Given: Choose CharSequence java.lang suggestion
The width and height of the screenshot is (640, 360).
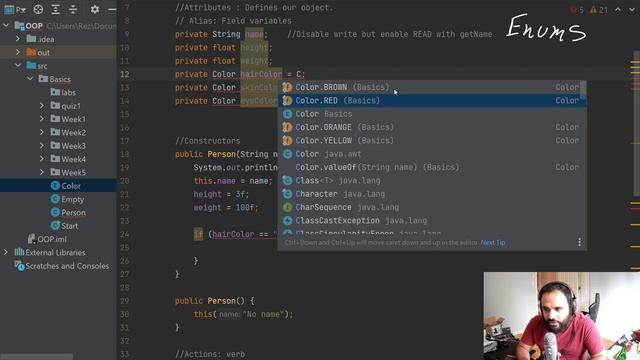Looking at the screenshot, I should click(432, 207).
